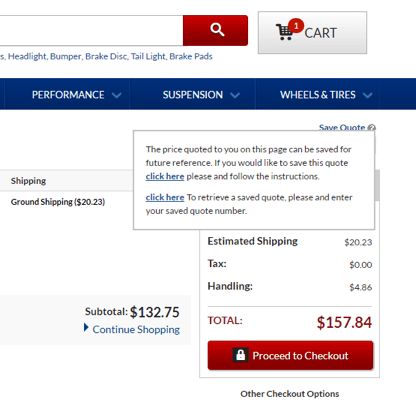Screen dimensions: 416x400
Task: Click the Save Quote link
Action: tap(342, 128)
